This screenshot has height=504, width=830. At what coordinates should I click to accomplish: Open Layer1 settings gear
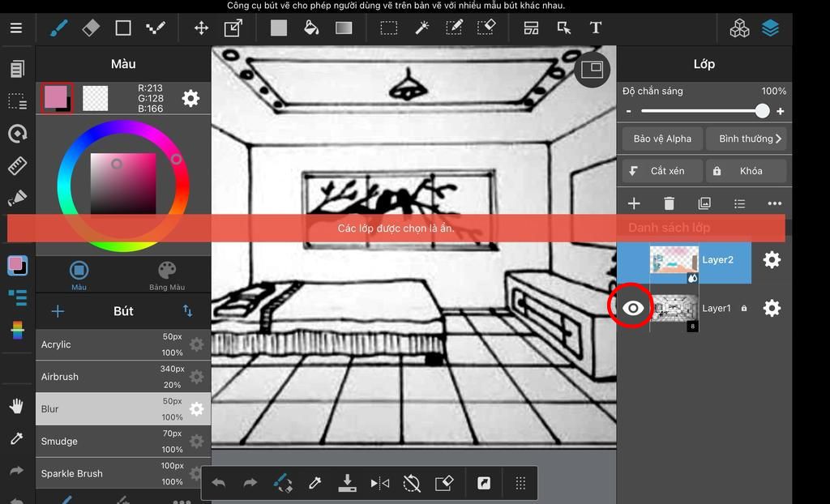[772, 308]
